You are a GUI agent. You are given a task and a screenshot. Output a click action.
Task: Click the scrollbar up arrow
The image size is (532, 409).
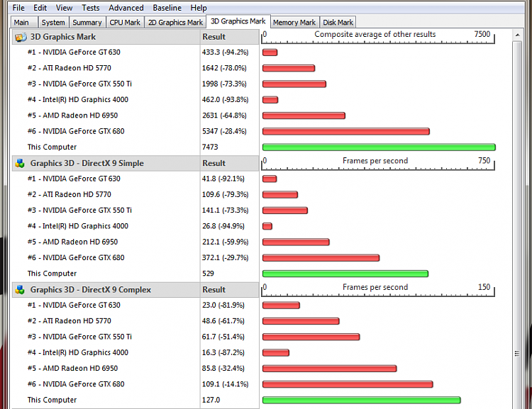(517, 35)
